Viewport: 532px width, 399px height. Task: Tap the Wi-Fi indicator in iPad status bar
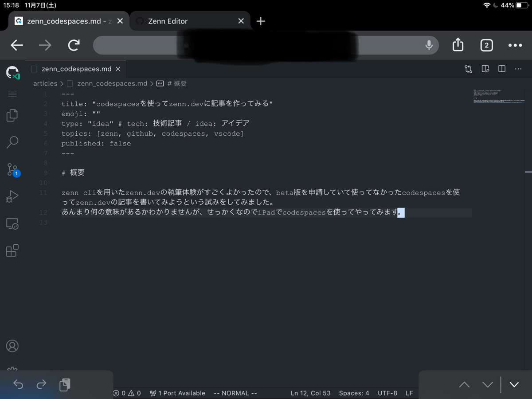(487, 5)
